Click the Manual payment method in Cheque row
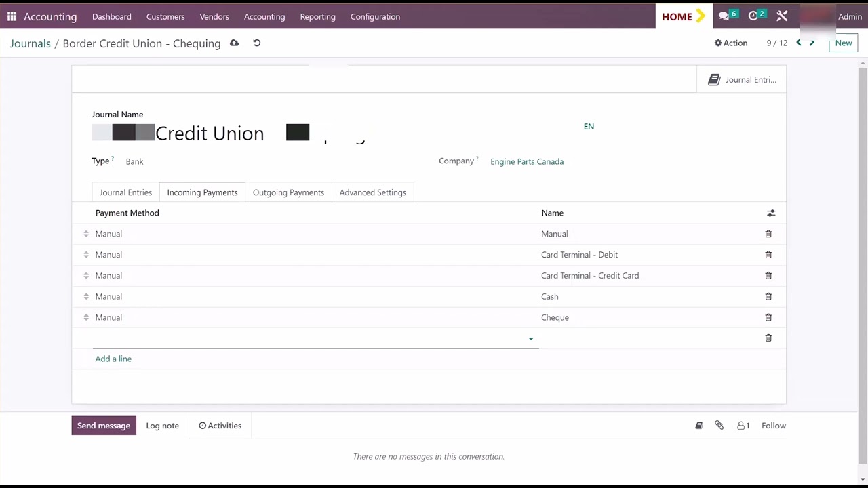 pos(108,317)
